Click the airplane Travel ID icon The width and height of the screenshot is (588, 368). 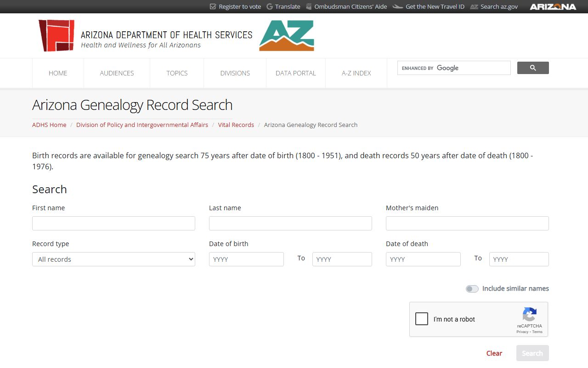tap(398, 6)
